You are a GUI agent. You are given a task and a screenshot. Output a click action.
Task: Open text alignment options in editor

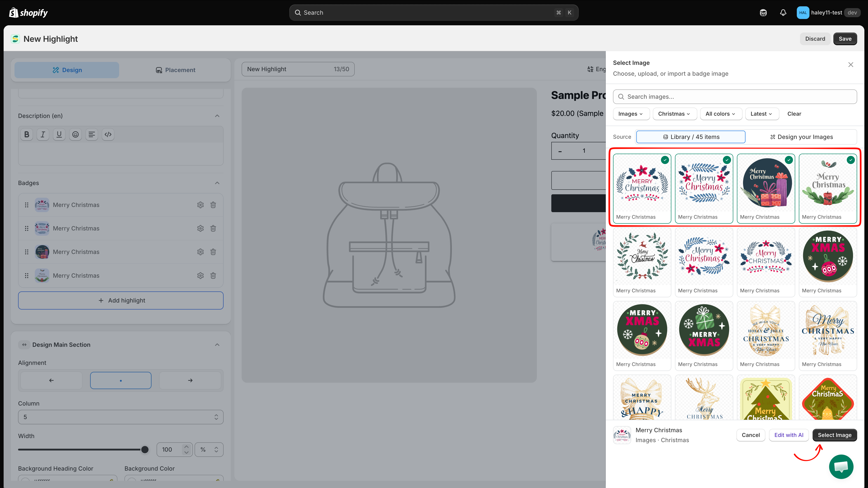click(92, 135)
